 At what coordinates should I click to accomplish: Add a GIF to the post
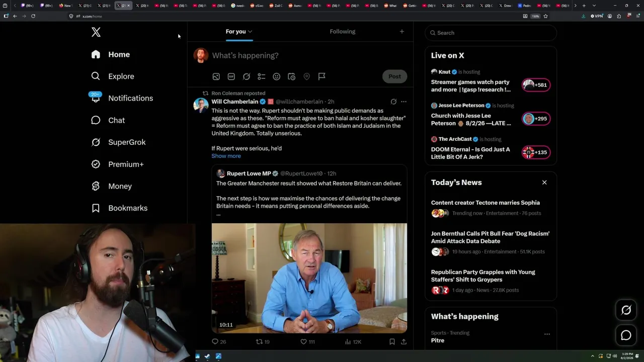point(231,76)
